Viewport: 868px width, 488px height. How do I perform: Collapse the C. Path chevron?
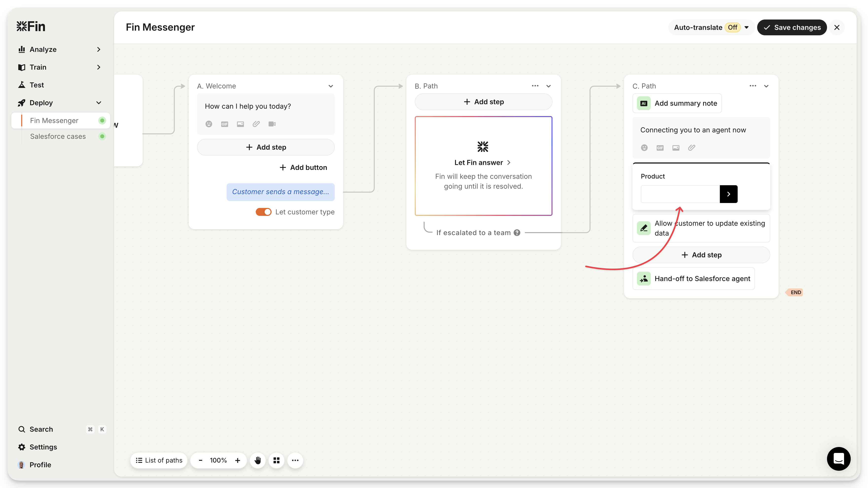766,86
